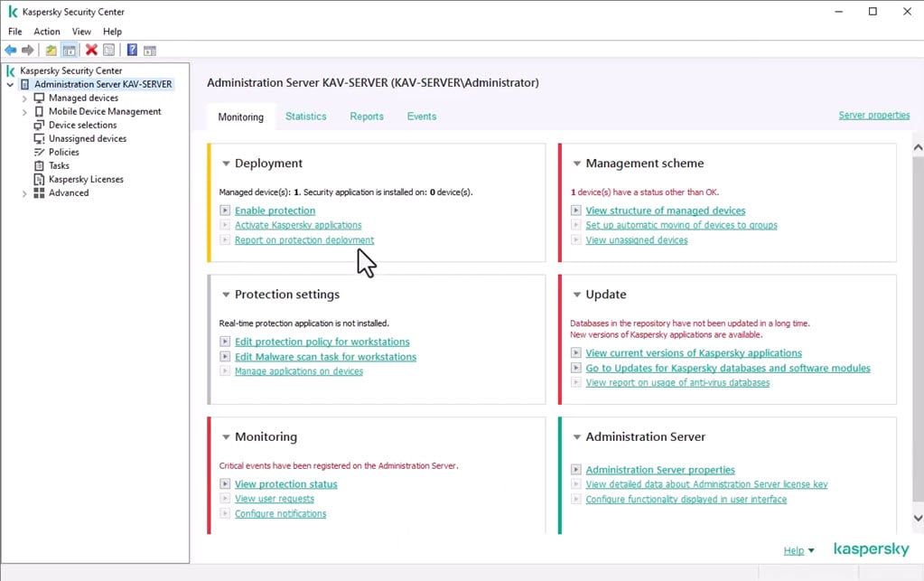
Task: Click the blue Help question mark icon
Action: click(x=132, y=51)
